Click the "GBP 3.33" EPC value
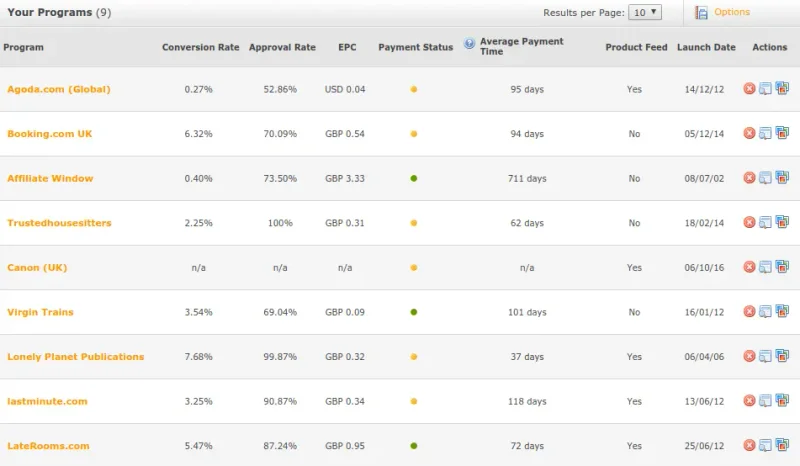This screenshot has width=800, height=466. tap(345, 179)
